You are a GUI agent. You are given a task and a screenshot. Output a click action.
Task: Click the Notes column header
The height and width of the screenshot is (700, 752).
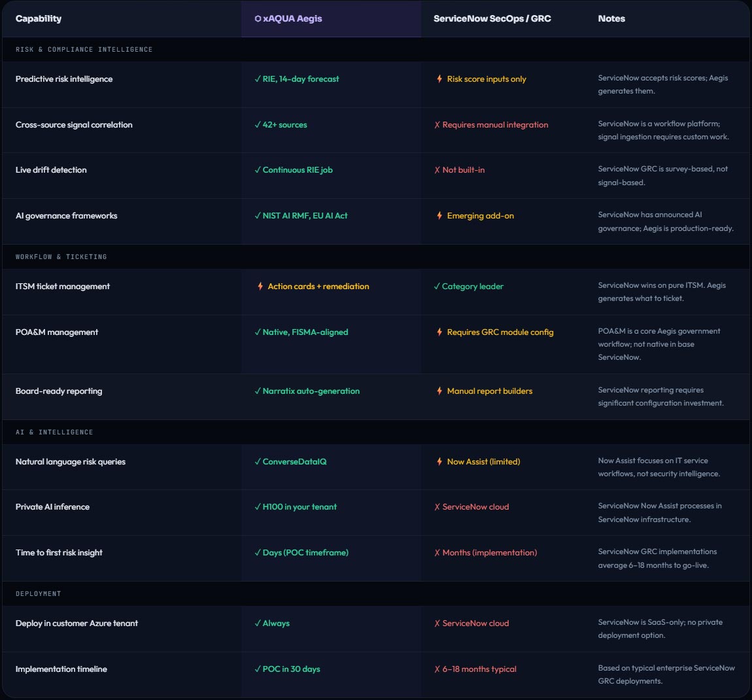pyautogui.click(x=611, y=19)
